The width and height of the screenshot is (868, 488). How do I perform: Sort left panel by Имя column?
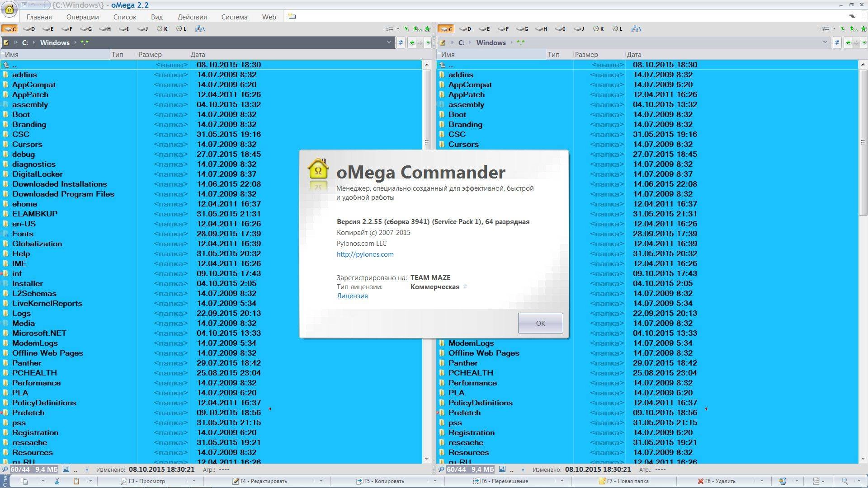pos(56,54)
